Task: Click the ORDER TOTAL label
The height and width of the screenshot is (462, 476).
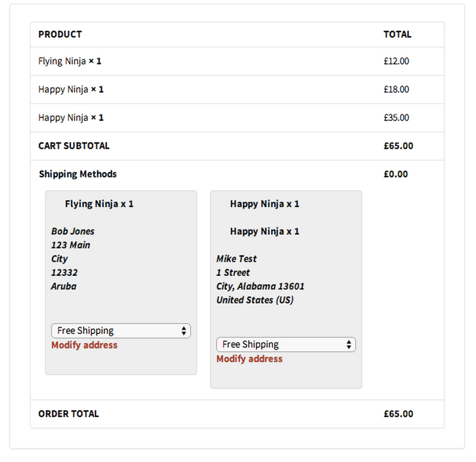Action: tap(69, 414)
